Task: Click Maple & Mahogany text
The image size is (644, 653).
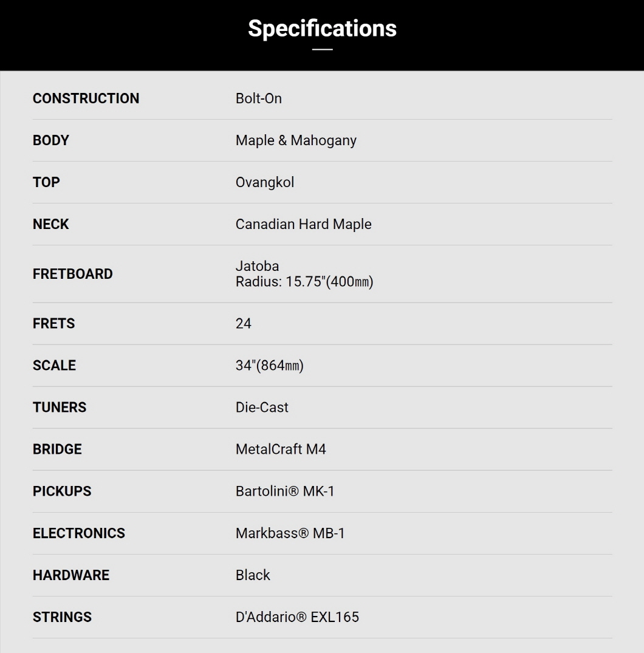Action: [x=296, y=140]
